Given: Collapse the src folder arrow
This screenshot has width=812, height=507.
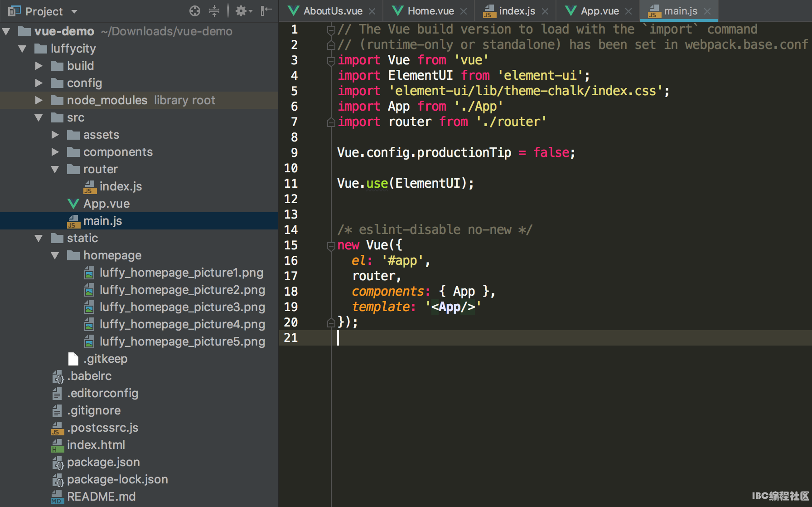Looking at the screenshot, I should 39,117.
